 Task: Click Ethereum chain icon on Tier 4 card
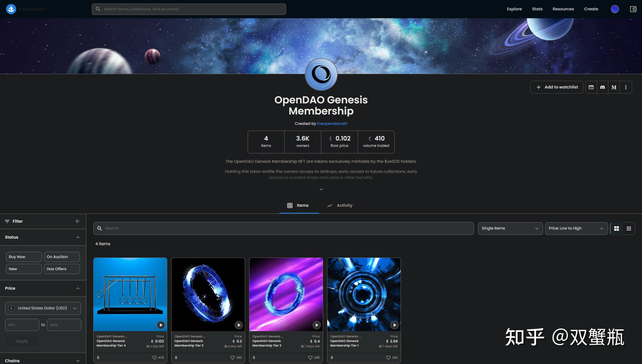98,358
